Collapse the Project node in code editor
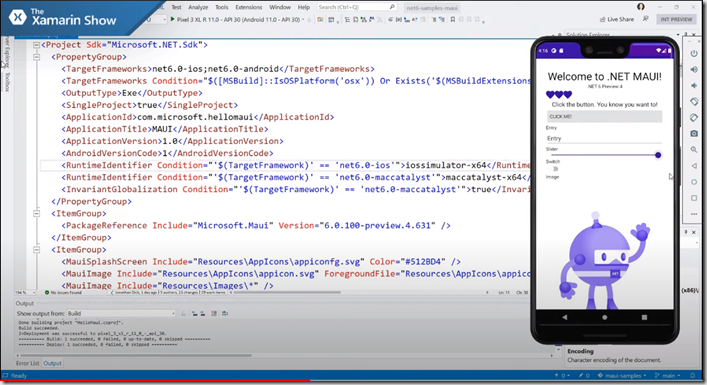707x385 pixels. pos(37,45)
